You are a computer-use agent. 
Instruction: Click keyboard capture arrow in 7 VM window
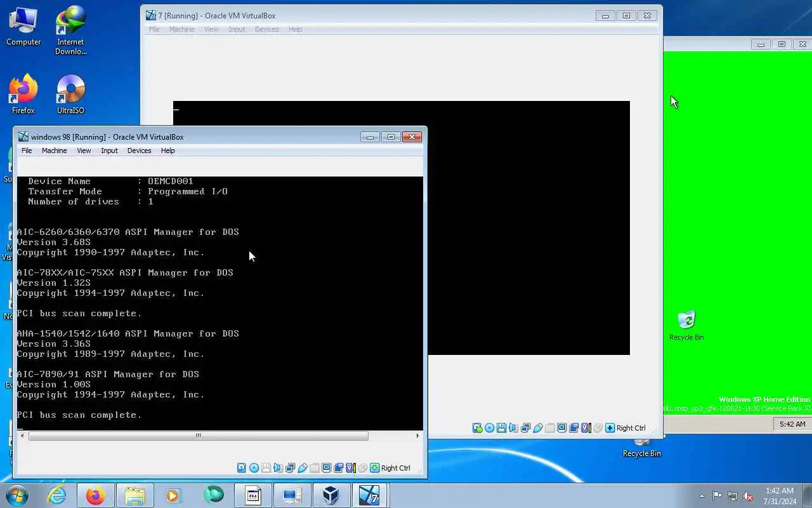pos(610,428)
